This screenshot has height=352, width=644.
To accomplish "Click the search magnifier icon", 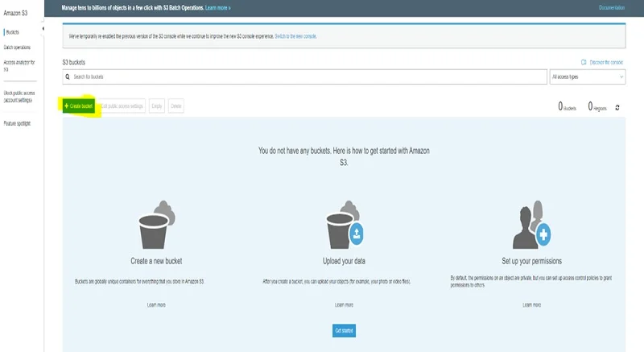I will pos(68,77).
